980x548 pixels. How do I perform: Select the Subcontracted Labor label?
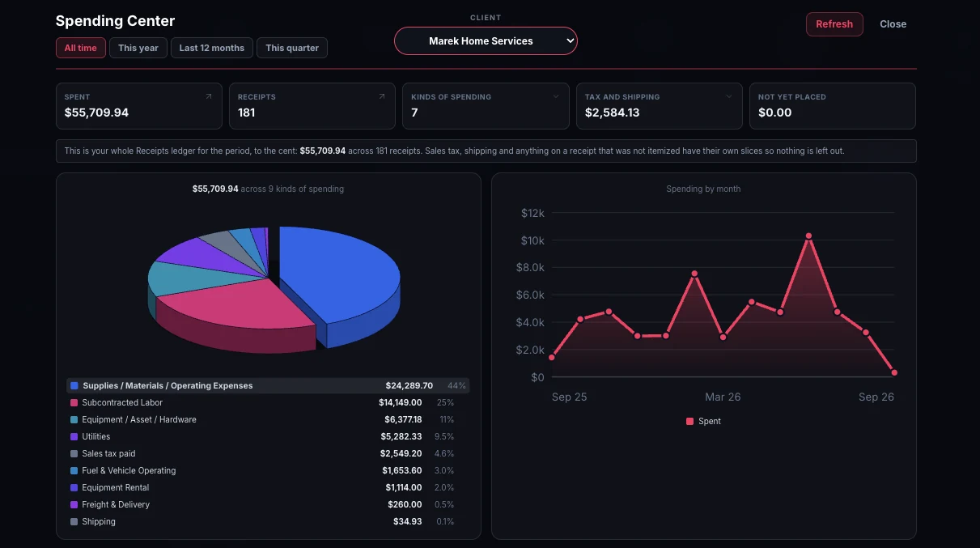[x=122, y=403]
